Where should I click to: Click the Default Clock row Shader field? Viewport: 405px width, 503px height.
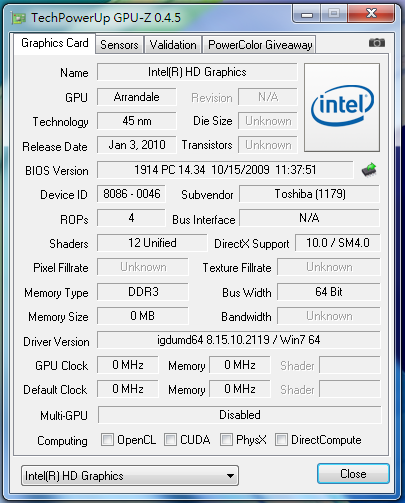(x=350, y=389)
